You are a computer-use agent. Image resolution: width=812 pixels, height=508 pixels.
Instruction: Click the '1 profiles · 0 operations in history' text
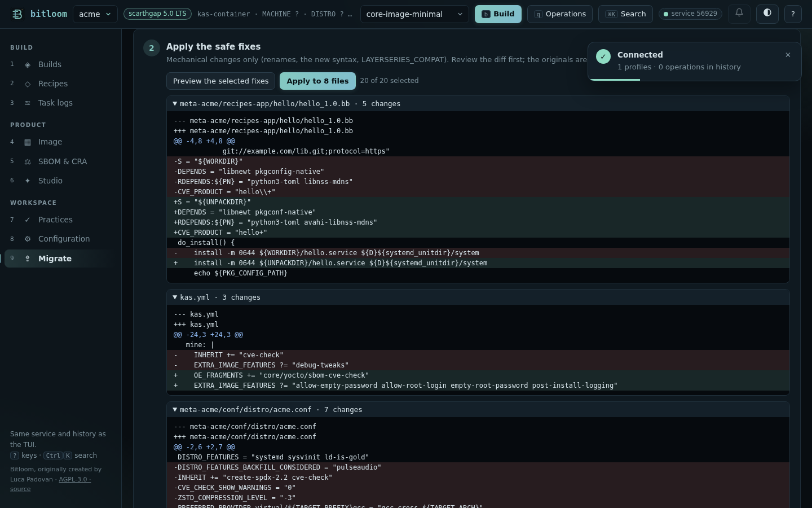click(x=679, y=67)
